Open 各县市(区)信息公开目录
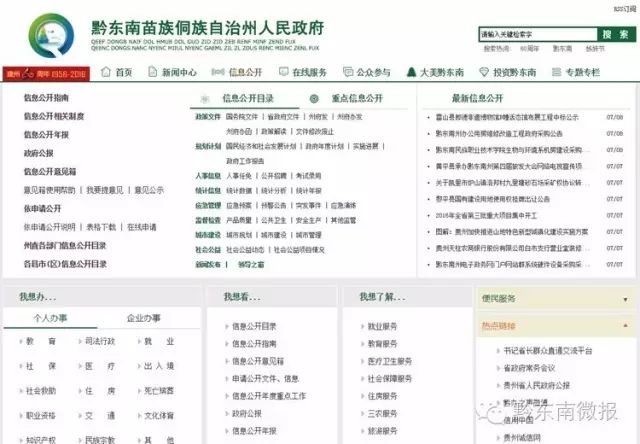 coord(65,264)
